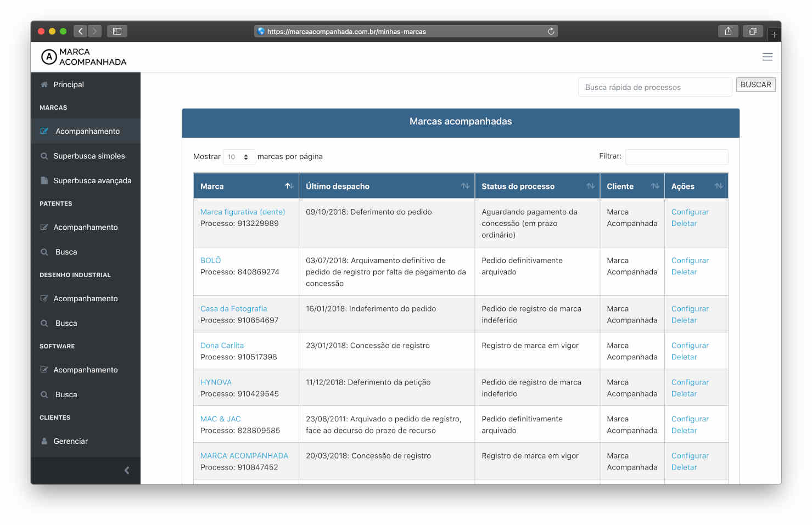This screenshot has height=525, width=812.
Task: Open the Safari share button
Action: 728,31
